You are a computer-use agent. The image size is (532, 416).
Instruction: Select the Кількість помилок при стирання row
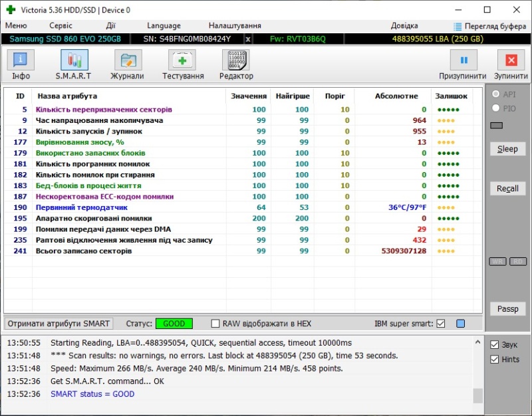coord(243,175)
